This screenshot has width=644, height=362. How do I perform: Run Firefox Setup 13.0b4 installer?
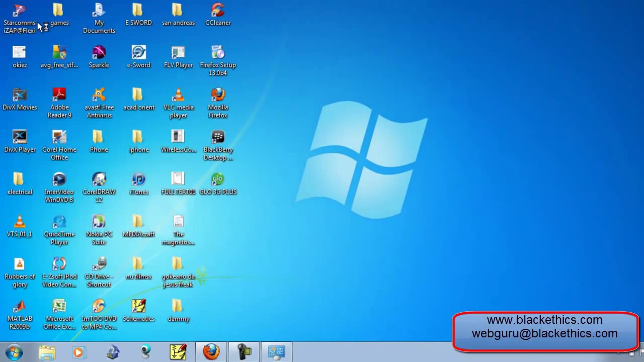click(218, 60)
